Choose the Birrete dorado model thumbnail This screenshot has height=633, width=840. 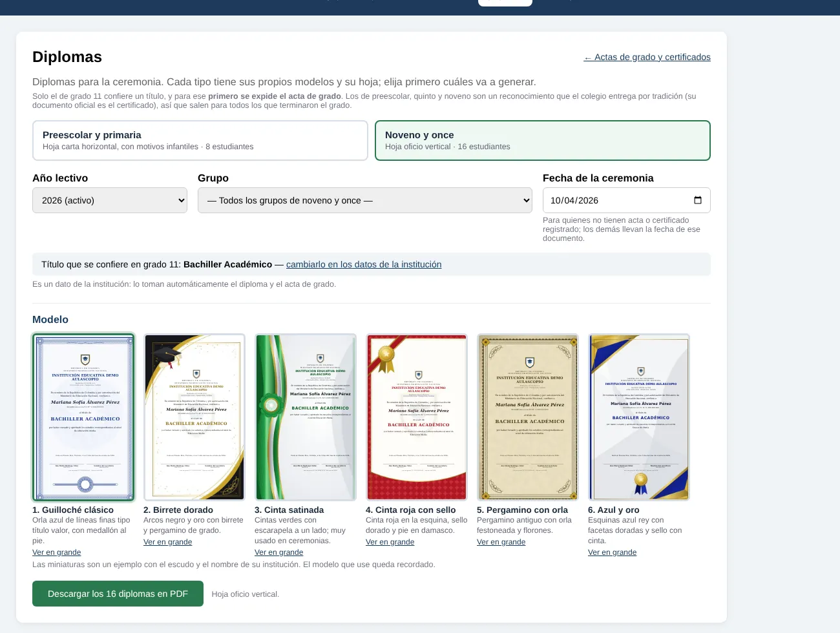pyautogui.click(x=194, y=417)
